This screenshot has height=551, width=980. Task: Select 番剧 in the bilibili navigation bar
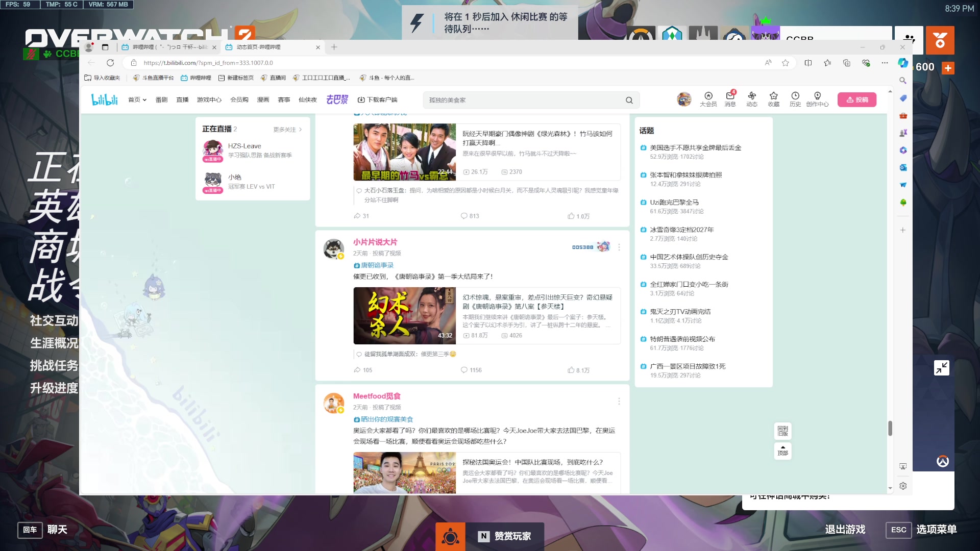(x=161, y=99)
